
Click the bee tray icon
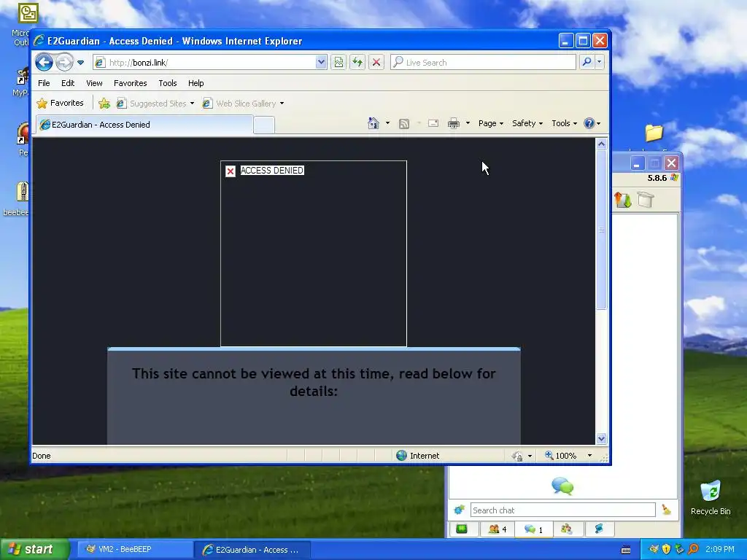tap(654, 549)
